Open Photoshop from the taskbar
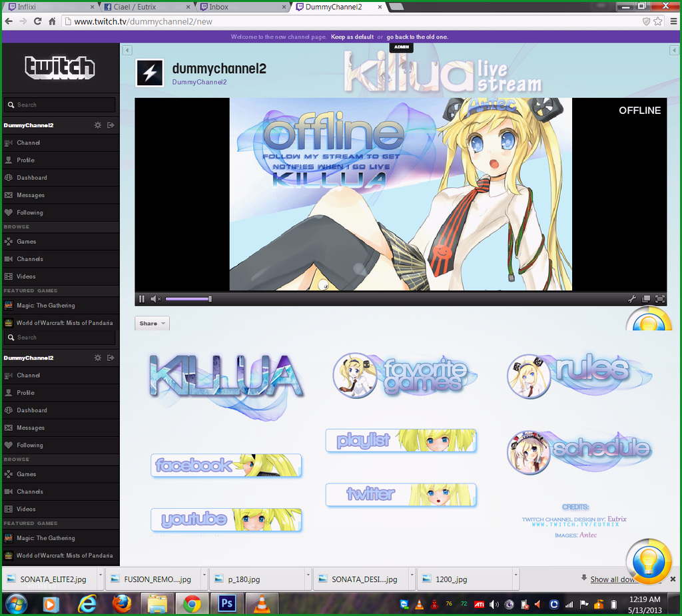 227,604
